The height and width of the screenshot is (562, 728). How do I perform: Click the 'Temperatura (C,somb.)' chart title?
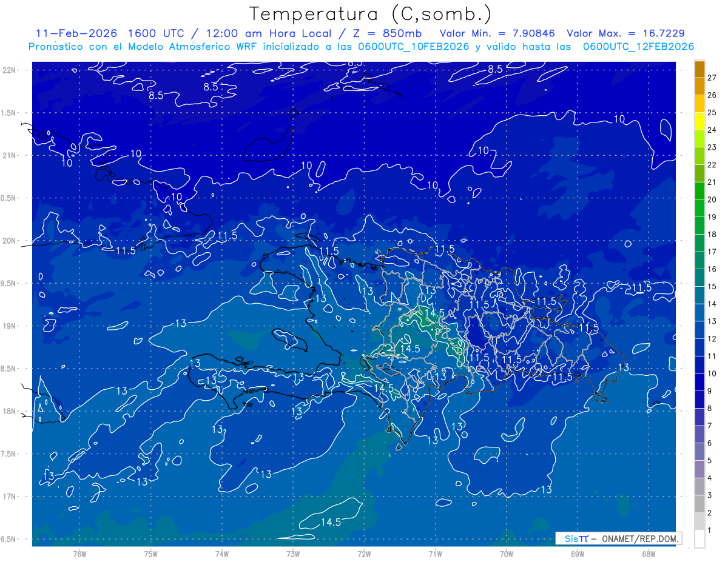tap(371, 15)
